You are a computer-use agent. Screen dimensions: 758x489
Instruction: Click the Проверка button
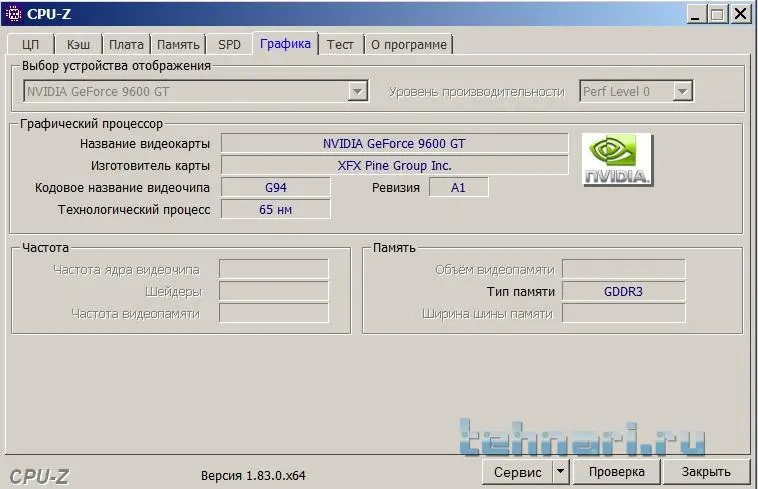[616, 472]
